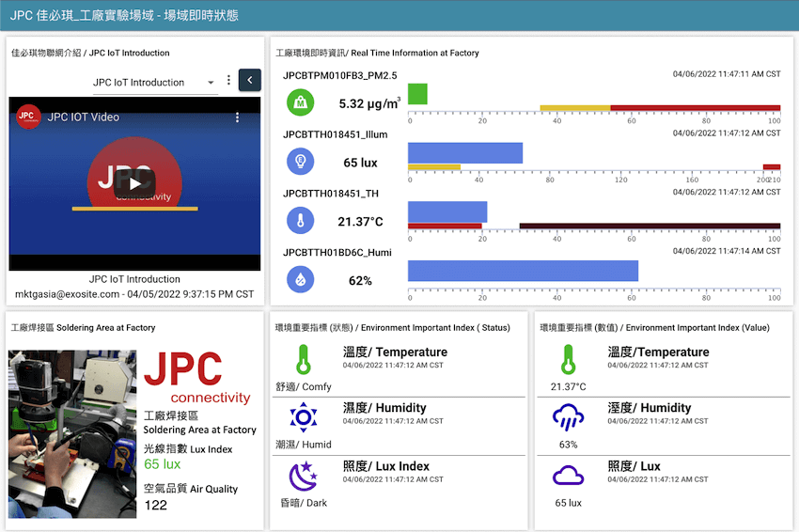799x532 pixels.
Task: Click the green thermometer icon above 21.37°C value
Action: click(x=568, y=360)
